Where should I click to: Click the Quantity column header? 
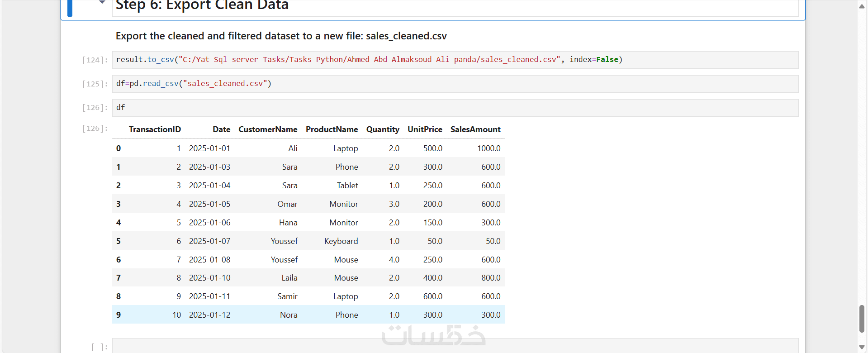tap(383, 129)
